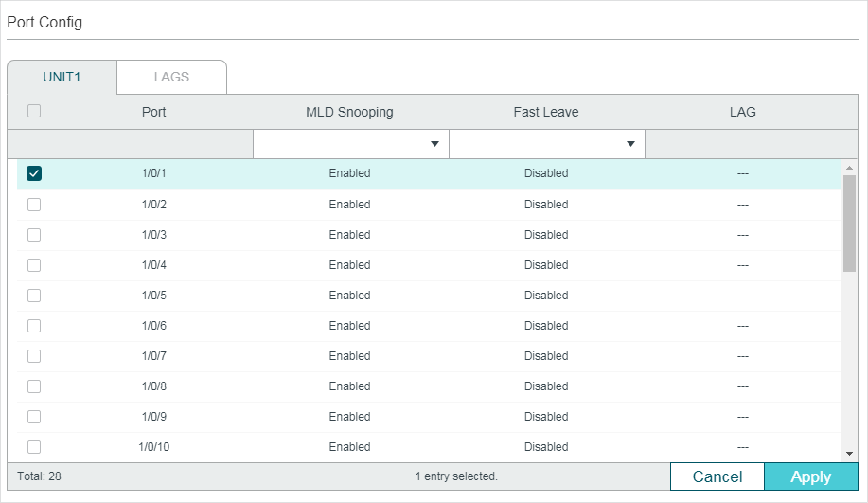
Task: Open the Fast Leave dropdown
Action: (546, 144)
